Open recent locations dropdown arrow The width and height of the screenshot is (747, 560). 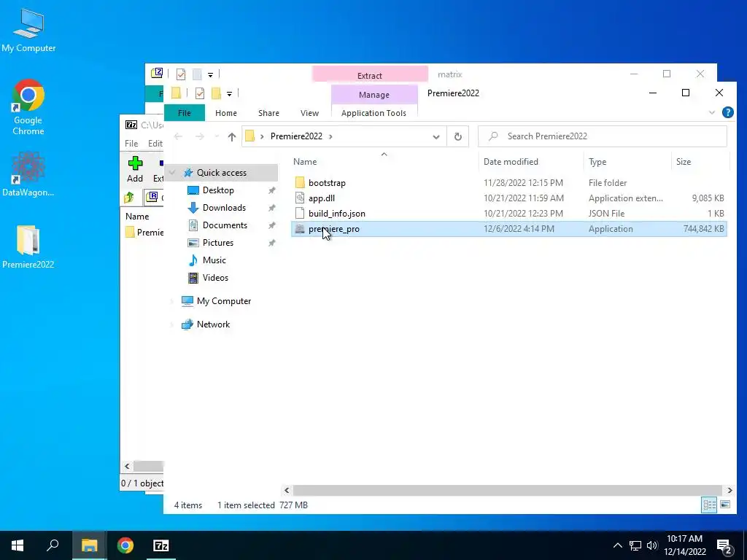pyautogui.click(x=217, y=136)
